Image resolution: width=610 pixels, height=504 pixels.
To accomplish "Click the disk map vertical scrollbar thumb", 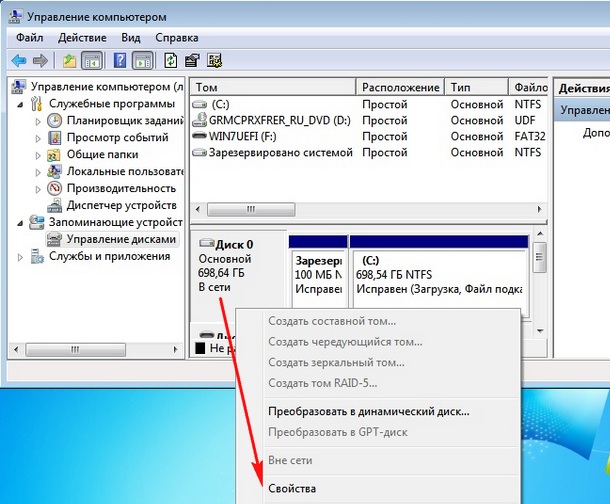I will [540, 257].
